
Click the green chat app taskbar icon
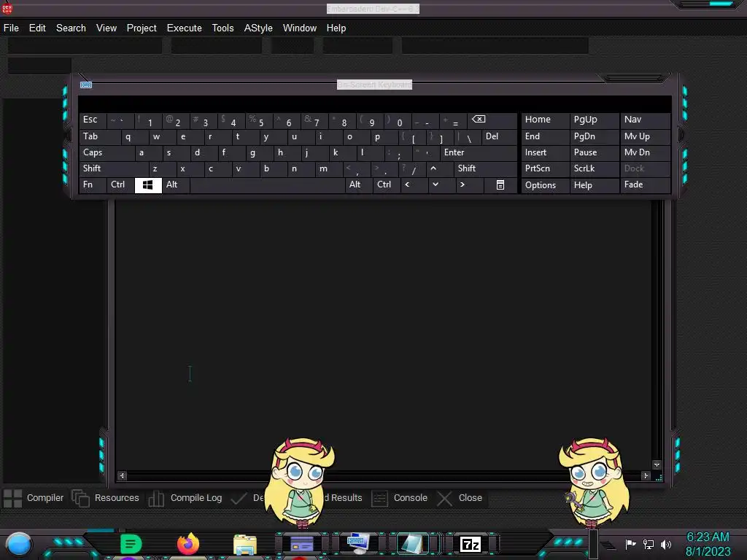[131, 544]
